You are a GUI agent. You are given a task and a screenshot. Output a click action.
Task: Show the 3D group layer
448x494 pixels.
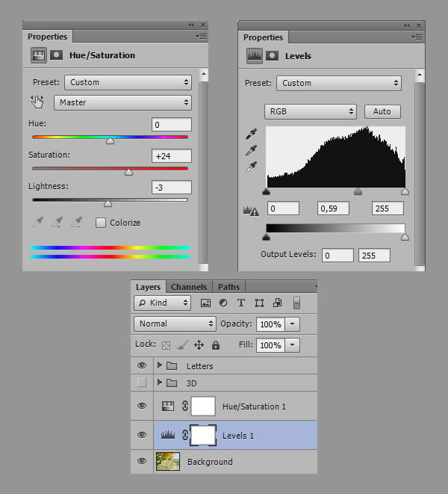tap(142, 383)
